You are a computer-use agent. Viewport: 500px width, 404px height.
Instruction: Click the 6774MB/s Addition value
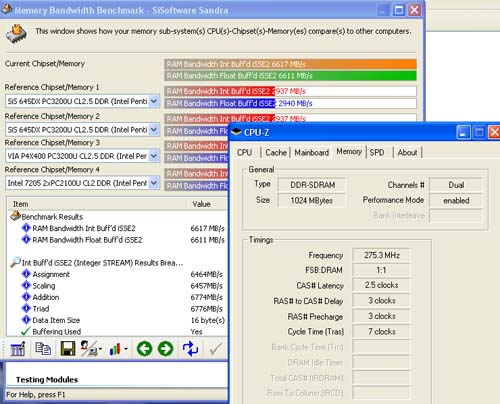206,297
